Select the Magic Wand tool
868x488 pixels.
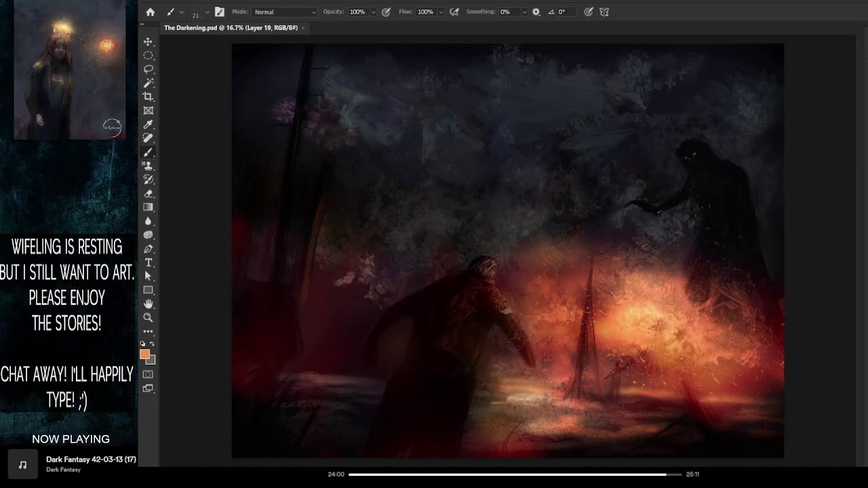148,83
